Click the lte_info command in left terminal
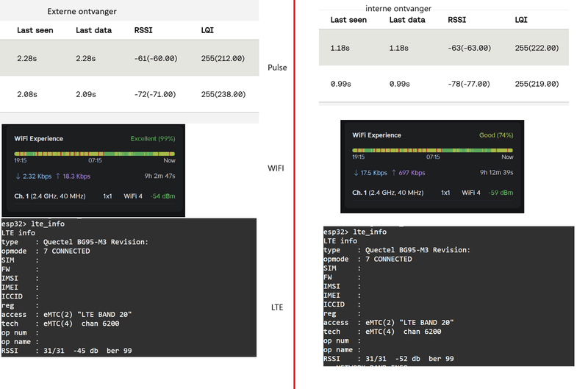The image size is (588, 389). 48,224
